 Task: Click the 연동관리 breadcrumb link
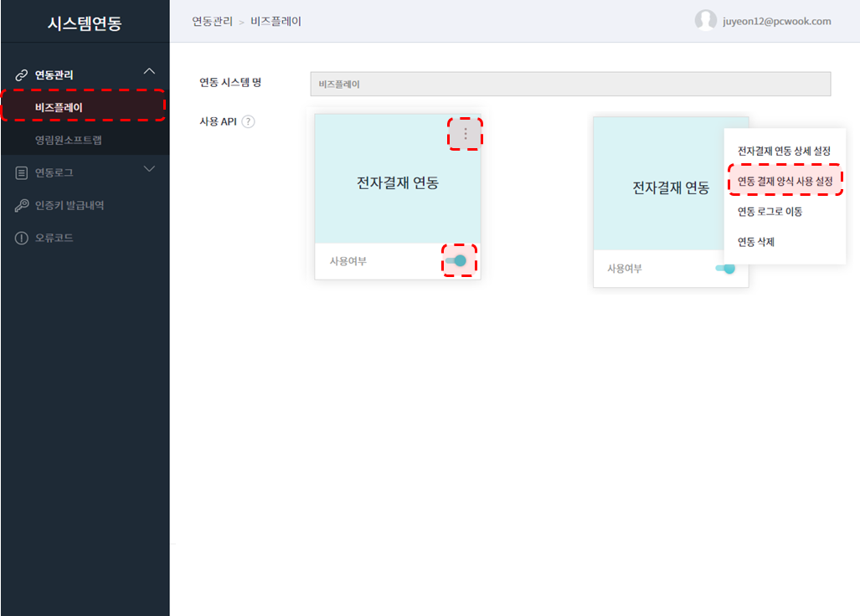212,21
